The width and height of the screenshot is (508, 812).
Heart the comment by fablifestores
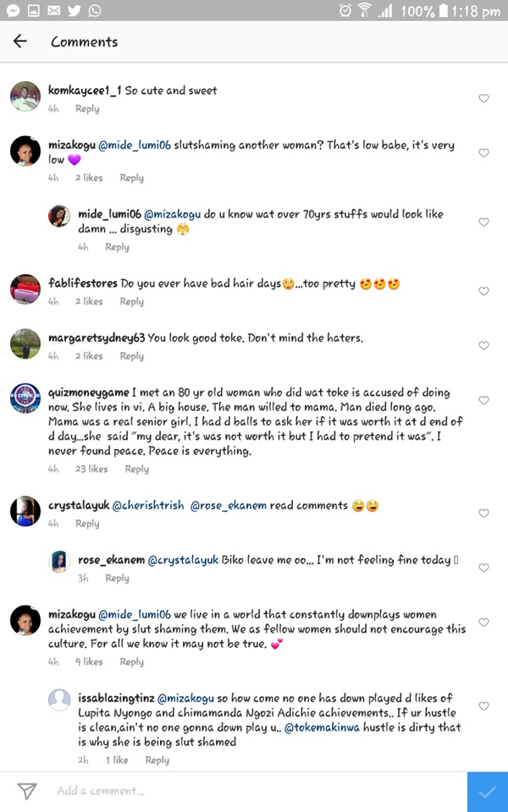pos(484,292)
